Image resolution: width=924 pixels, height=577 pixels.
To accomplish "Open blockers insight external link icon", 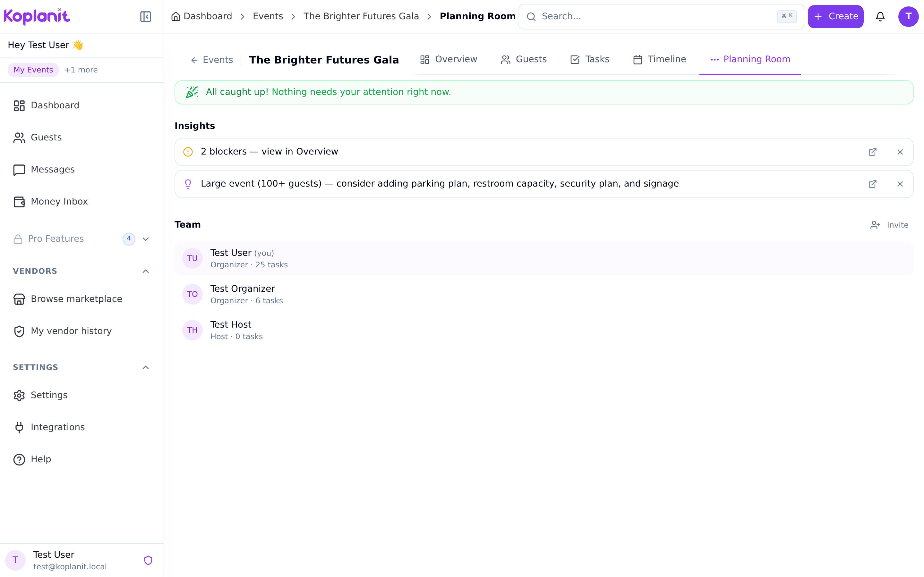I will tap(872, 152).
